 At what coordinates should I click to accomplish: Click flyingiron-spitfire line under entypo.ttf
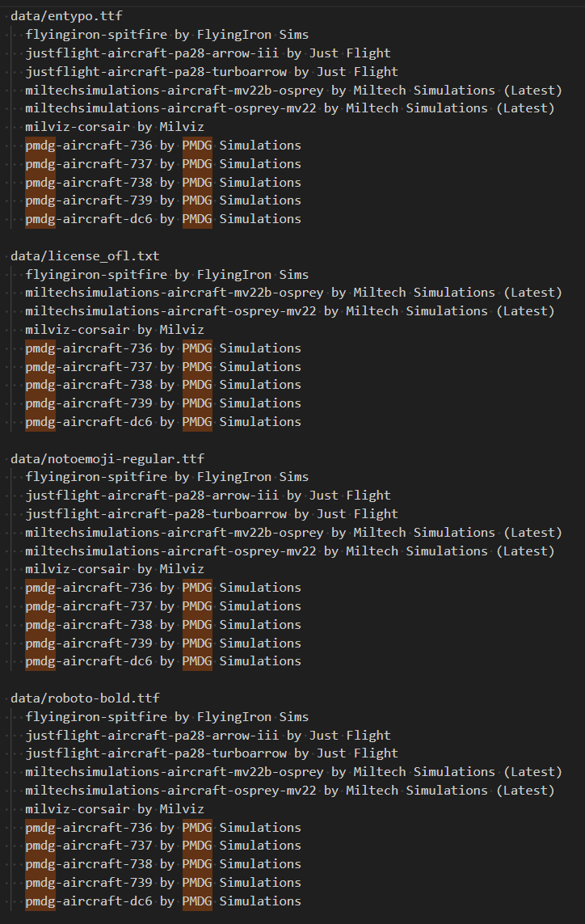pos(166,35)
